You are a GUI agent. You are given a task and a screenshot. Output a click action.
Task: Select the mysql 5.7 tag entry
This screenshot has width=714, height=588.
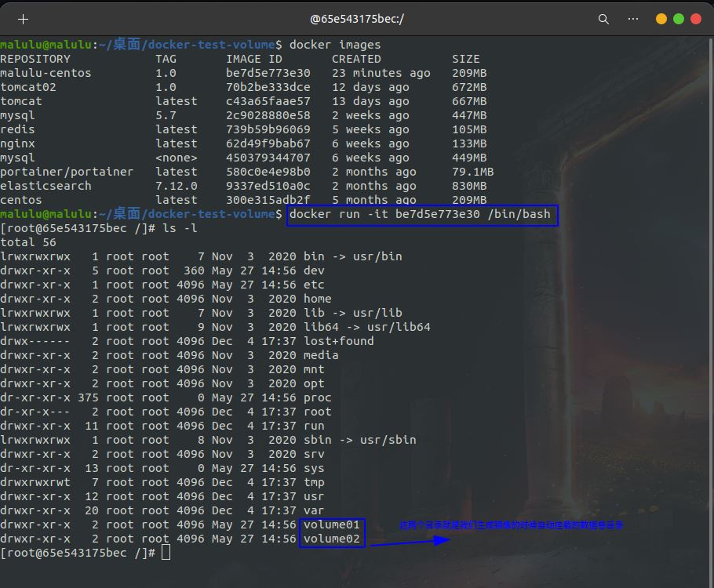tap(167, 115)
